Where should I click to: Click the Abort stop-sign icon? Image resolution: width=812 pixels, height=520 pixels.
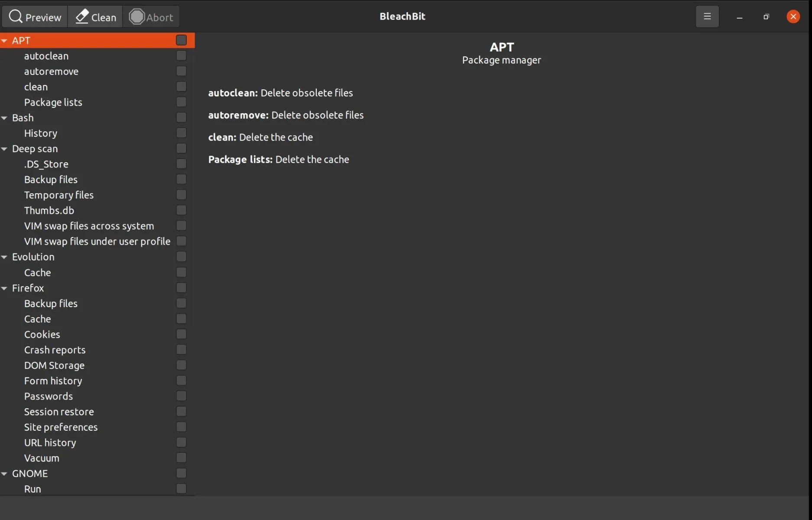click(137, 16)
